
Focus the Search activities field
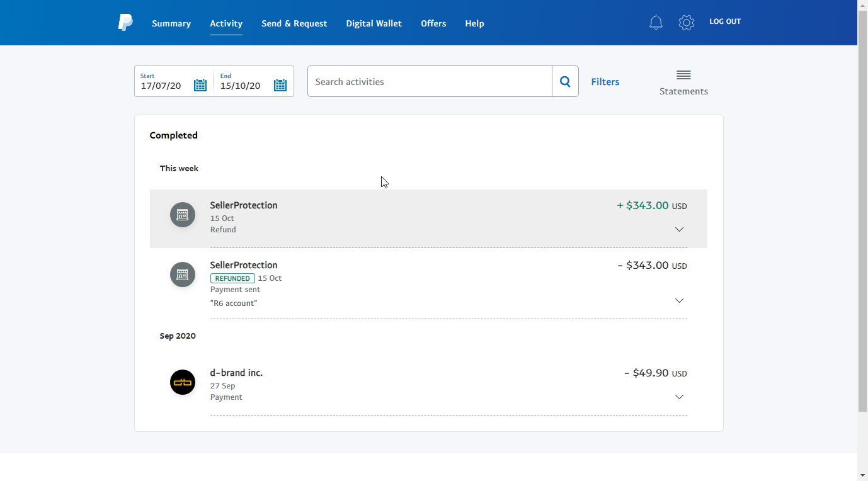click(430, 82)
